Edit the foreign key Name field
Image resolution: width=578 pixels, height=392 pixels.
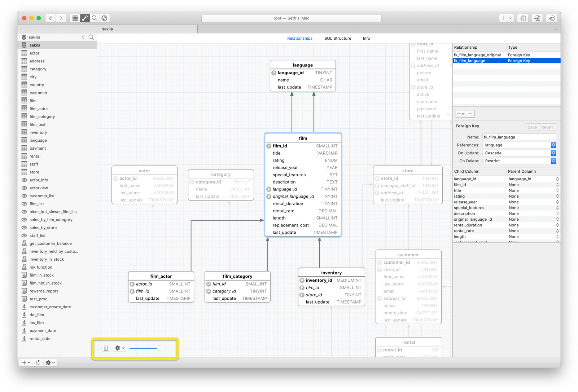[x=519, y=137]
